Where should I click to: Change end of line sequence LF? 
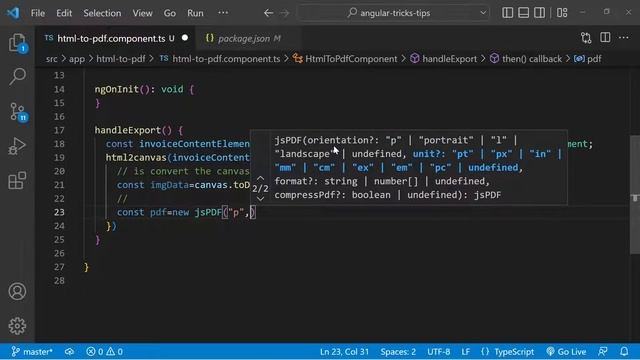[465, 351]
